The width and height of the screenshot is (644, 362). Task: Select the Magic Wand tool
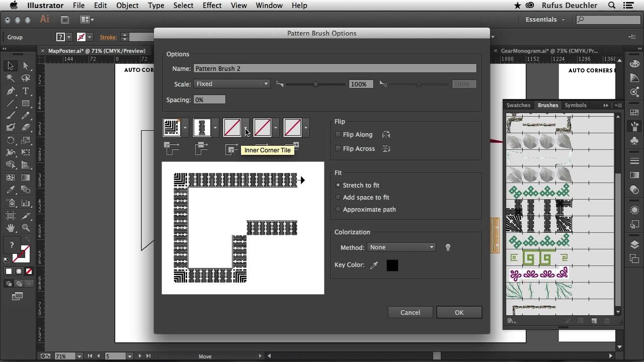[11, 78]
